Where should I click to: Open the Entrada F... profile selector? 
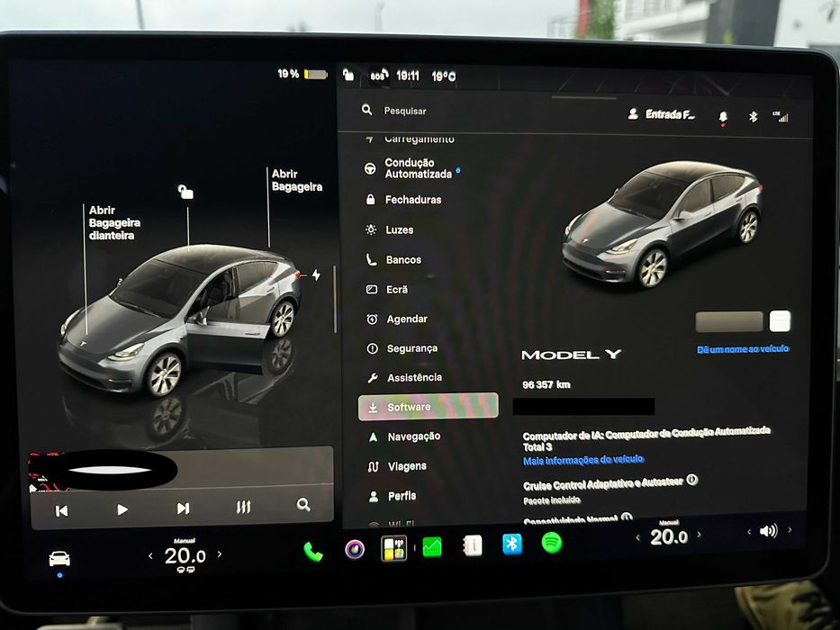662,114
